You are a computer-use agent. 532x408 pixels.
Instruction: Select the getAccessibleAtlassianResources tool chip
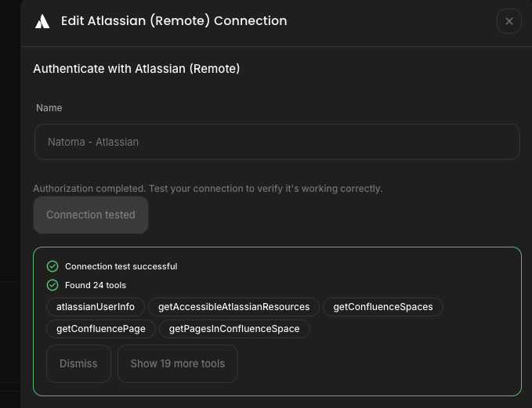(233, 307)
